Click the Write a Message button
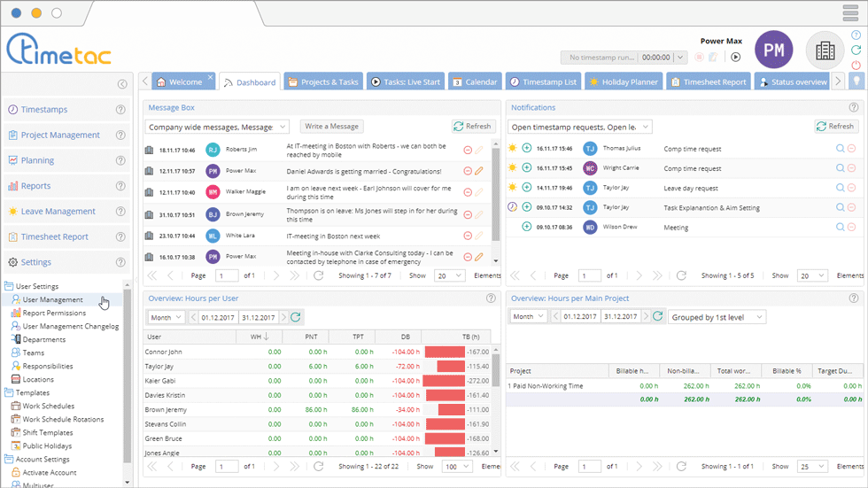 331,127
